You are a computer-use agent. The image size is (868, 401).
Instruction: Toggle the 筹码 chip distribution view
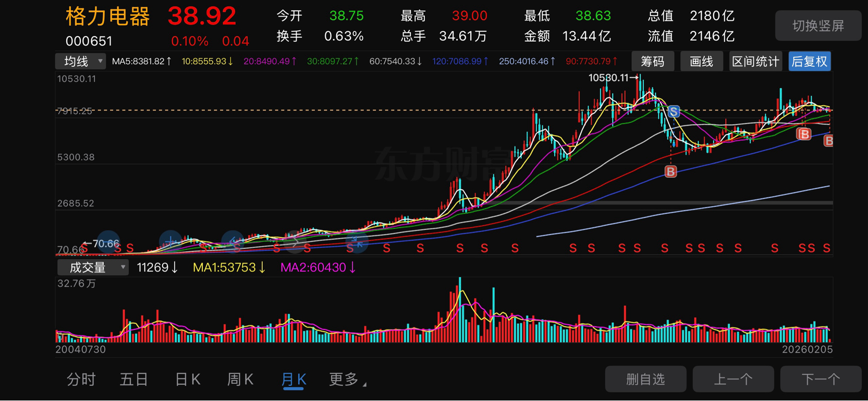coord(653,62)
